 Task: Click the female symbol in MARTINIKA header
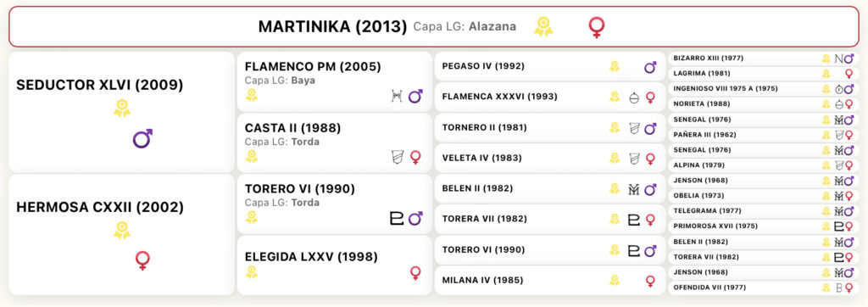click(596, 27)
